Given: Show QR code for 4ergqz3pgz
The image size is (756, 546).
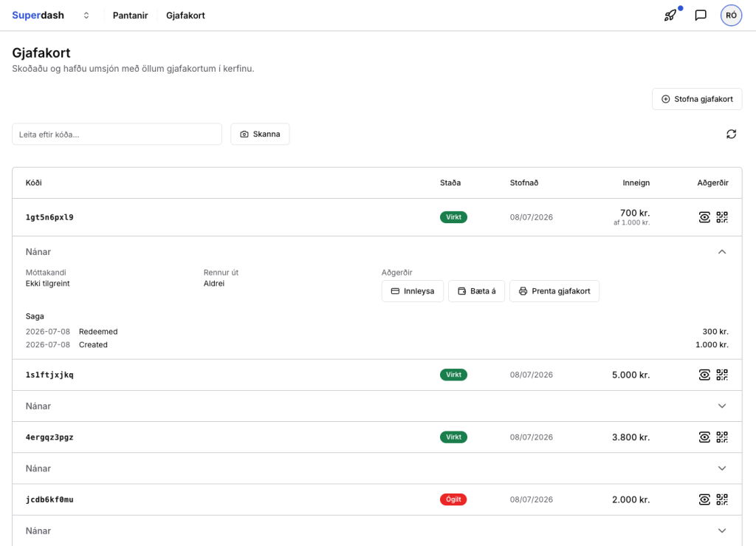Looking at the screenshot, I should 722,437.
